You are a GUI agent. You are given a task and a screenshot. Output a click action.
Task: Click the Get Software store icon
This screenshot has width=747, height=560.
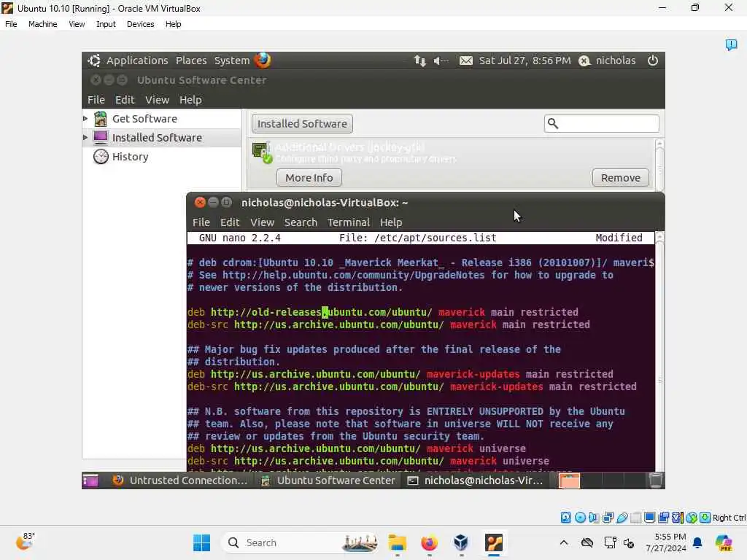coord(101,119)
